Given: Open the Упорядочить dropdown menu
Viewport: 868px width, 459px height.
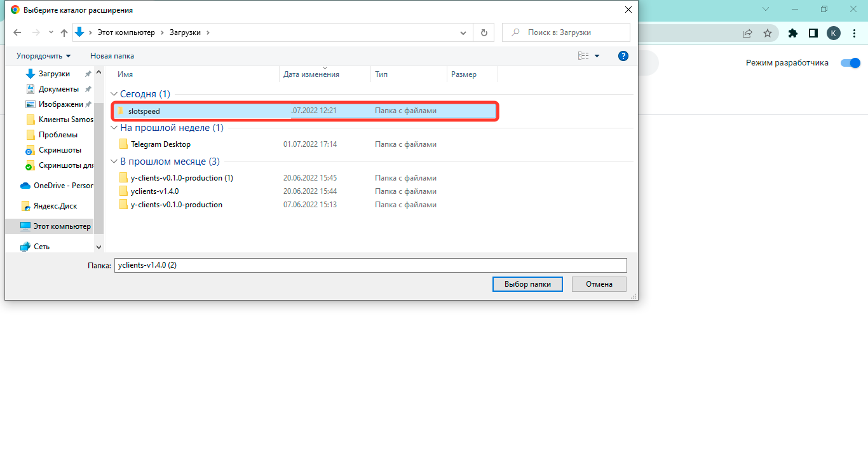Looking at the screenshot, I should tap(43, 56).
